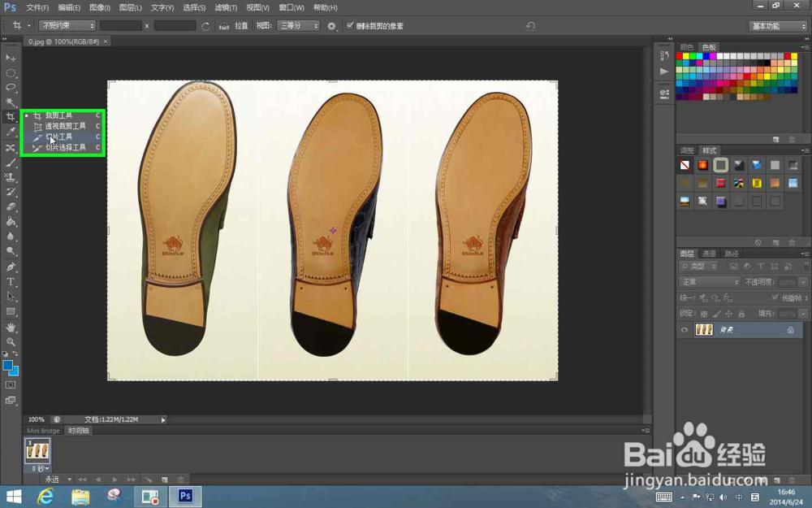Choose Perspective Crop Tool from flyout

click(x=63, y=126)
